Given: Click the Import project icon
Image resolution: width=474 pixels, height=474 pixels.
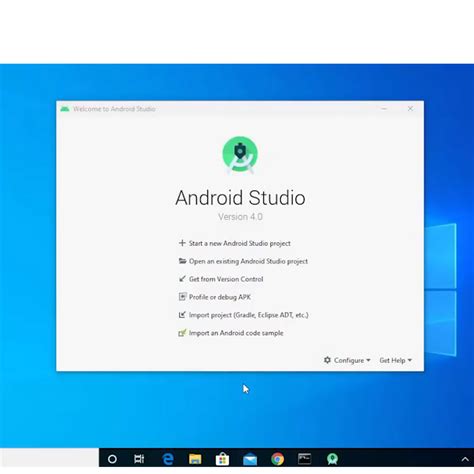Looking at the screenshot, I should (182, 315).
